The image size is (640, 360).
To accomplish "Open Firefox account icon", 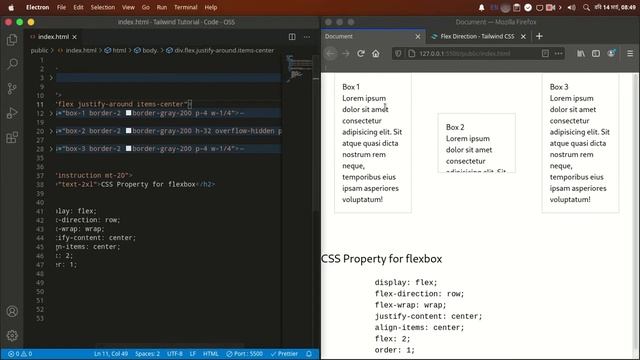I will coord(611,53).
